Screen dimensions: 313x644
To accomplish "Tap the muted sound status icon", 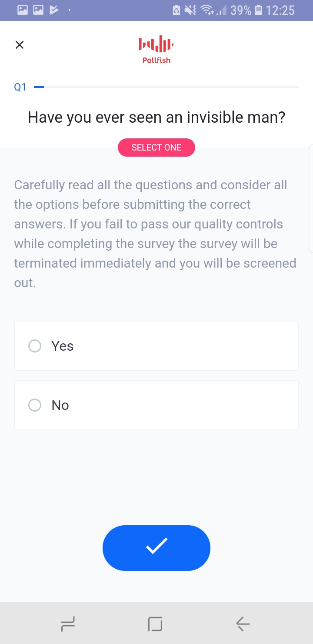I will (x=190, y=10).
